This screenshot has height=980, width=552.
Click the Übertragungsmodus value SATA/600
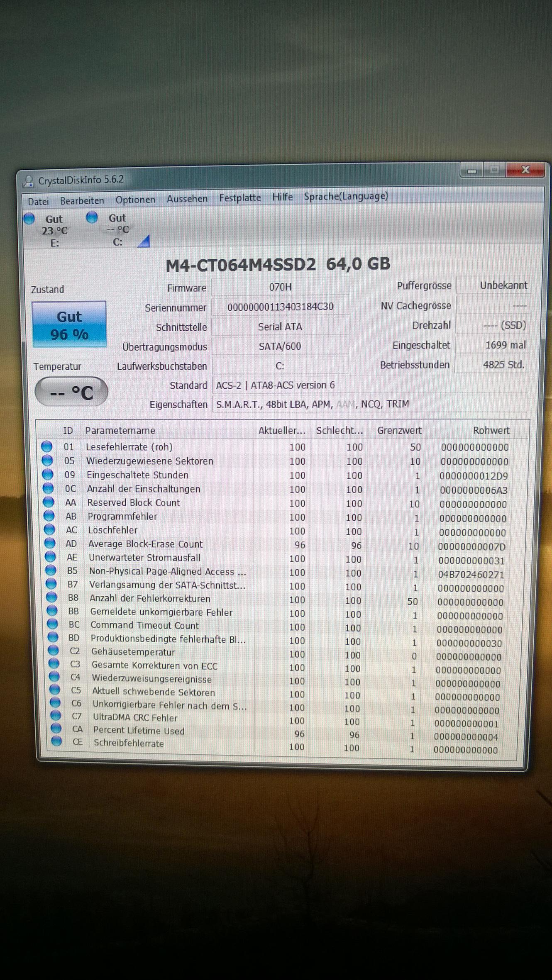pos(280,346)
